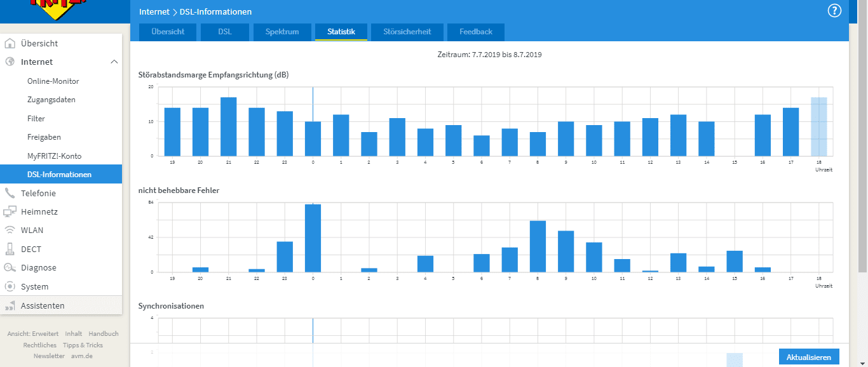Open MyFRITZ!-Konto in sidebar

point(54,156)
